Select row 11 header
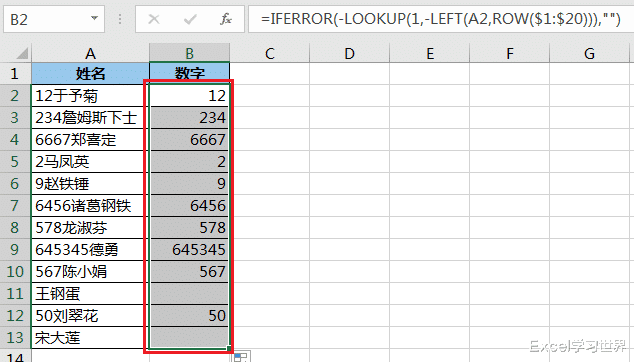 15,294
